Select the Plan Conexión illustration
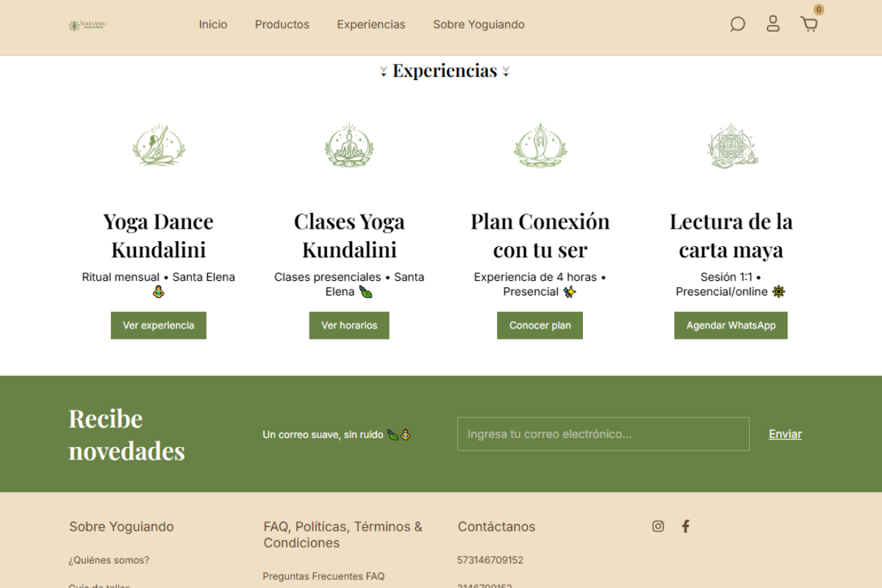Viewport: 882px width, 588px height. pyautogui.click(x=540, y=146)
